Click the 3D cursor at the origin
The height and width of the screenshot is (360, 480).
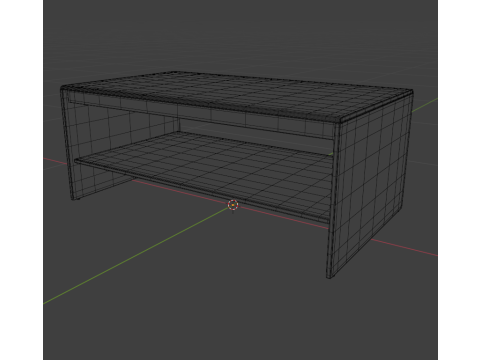[233, 205]
